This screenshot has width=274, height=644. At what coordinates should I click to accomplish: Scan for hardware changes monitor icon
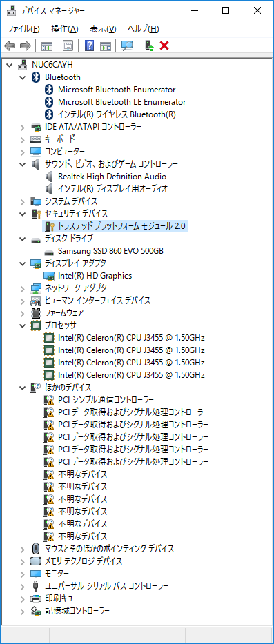tap(127, 46)
